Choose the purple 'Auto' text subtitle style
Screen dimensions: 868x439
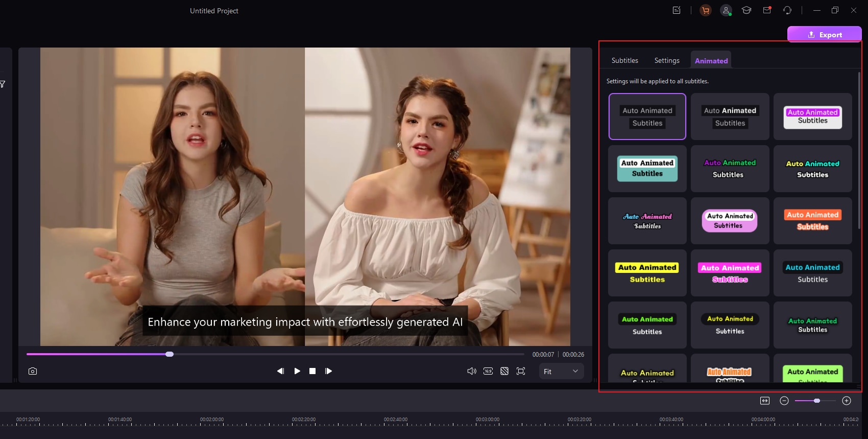730,169
